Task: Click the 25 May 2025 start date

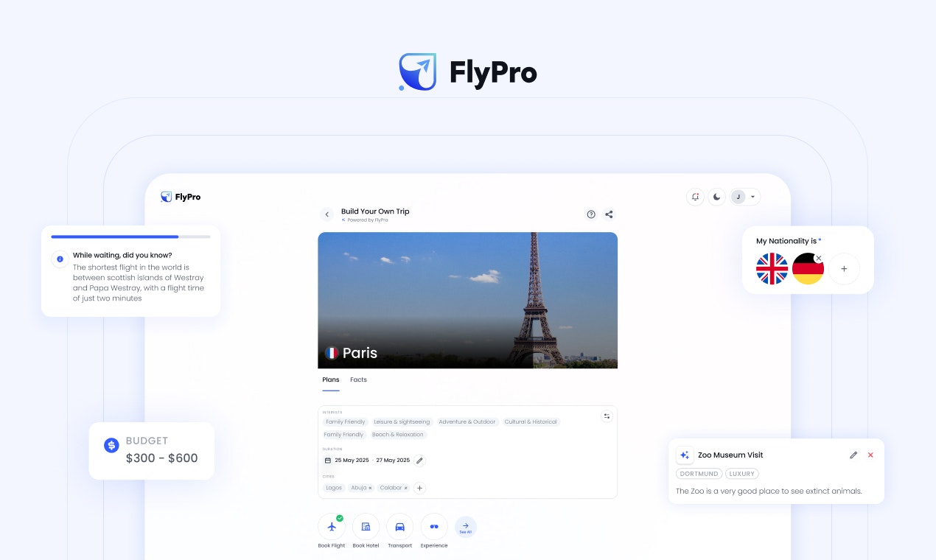Action: pos(352,461)
